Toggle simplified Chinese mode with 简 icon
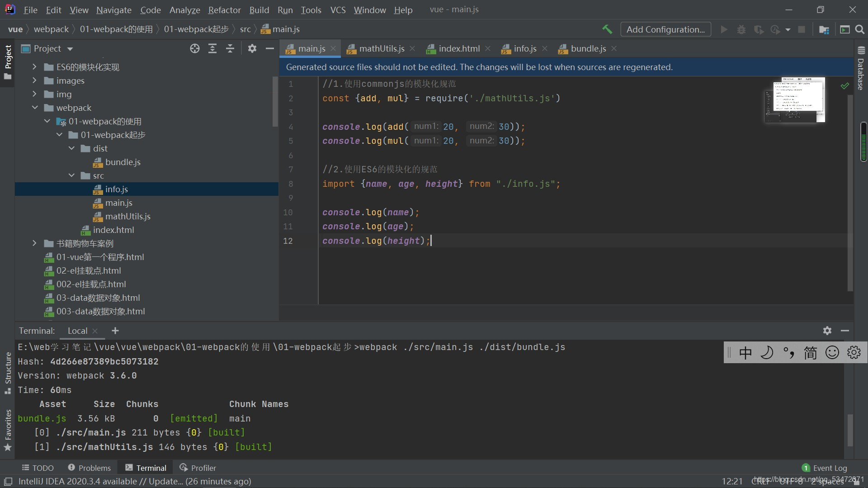The width and height of the screenshot is (868, 488). coord(810,353)
